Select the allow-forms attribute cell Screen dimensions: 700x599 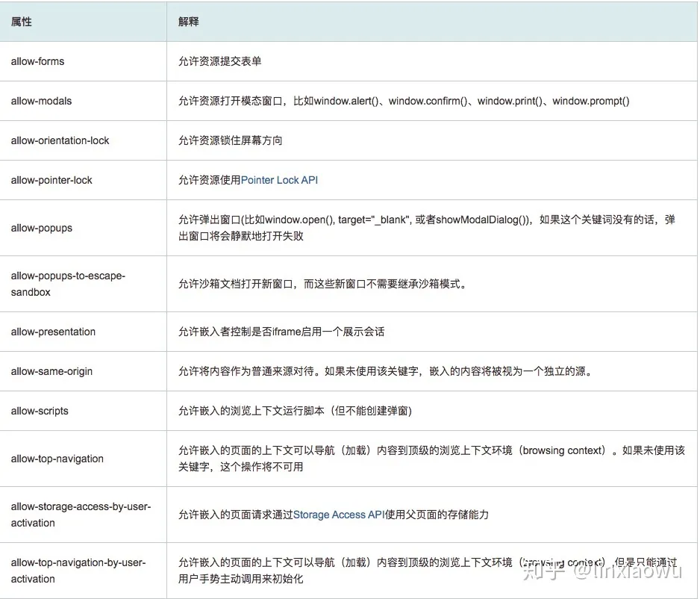[38, 61]
